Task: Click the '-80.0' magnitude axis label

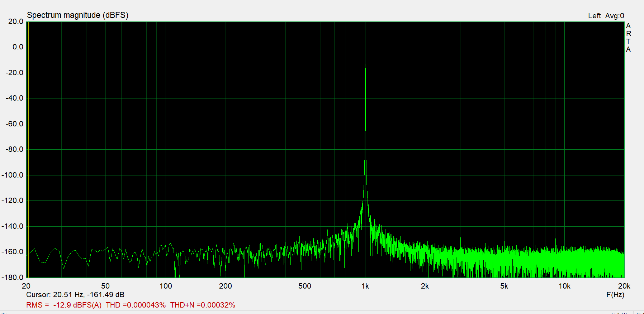Action: [14, 149]
